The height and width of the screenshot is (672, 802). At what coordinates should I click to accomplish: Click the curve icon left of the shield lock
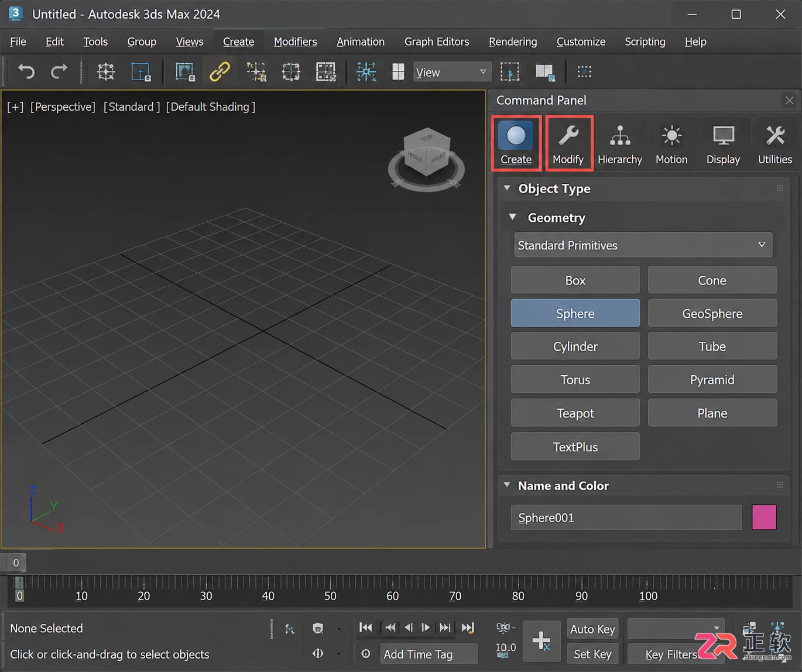(290, 629)
